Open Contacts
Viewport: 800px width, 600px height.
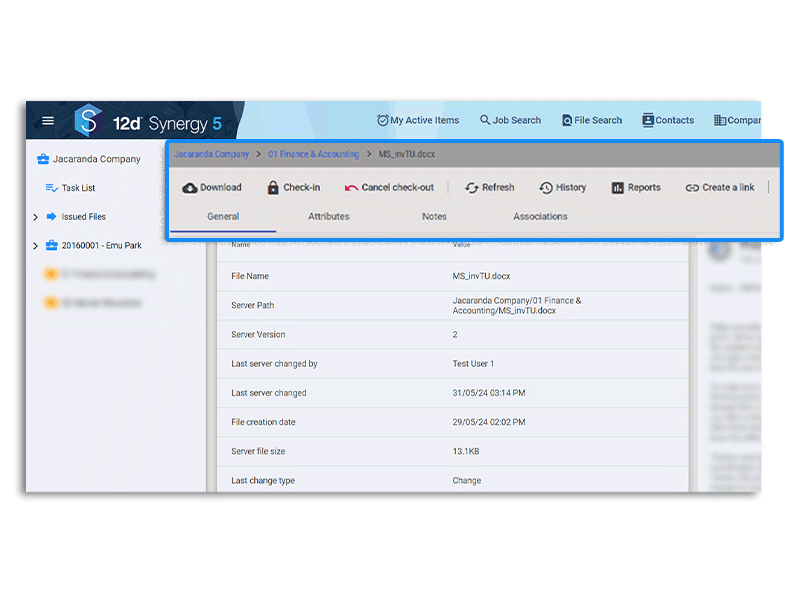tap(668, 120)
